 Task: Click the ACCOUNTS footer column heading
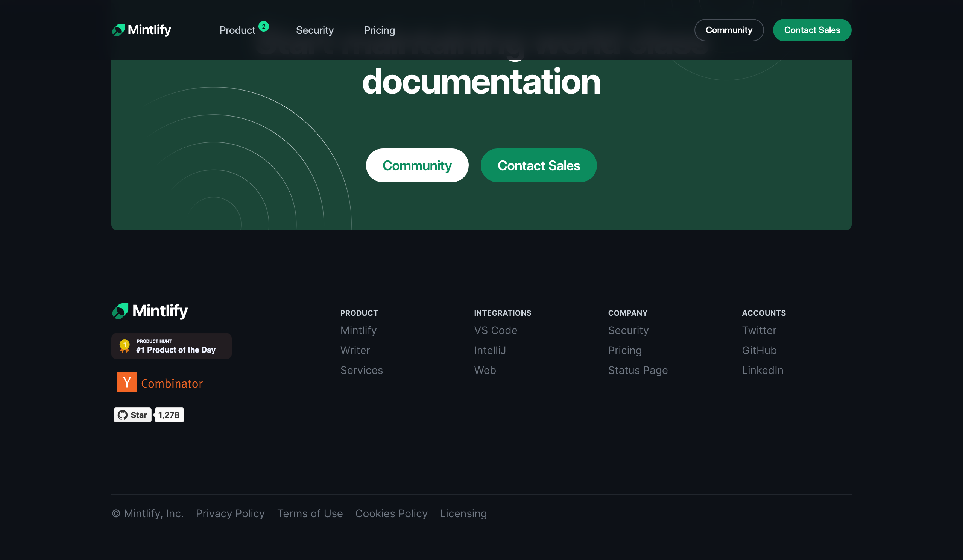coord(764,313)
